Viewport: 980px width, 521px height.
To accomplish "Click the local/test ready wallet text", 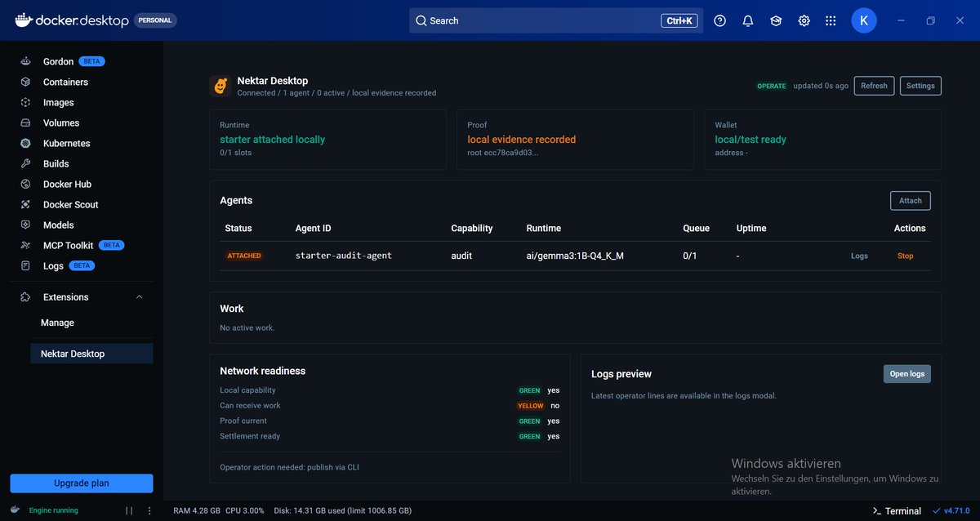I will coord(751,140).
